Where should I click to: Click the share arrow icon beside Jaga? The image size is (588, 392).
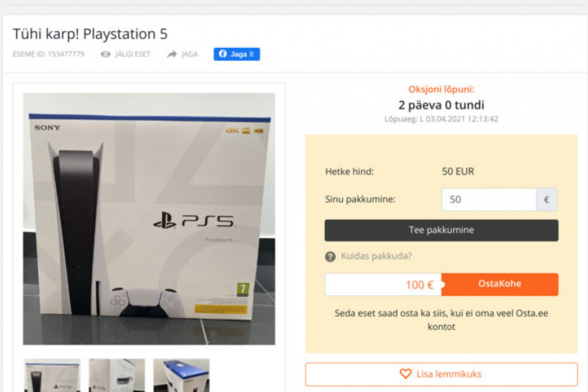click(172, 54)
